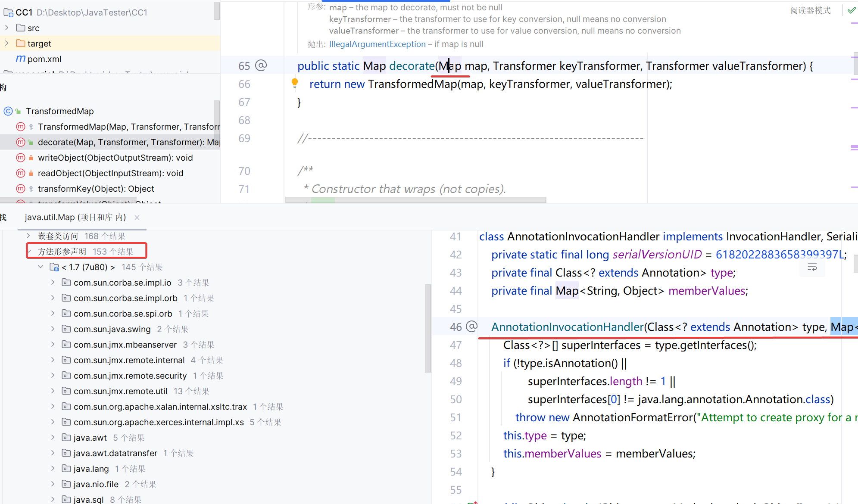Click the soft-wrap icon in preview editor
Screen dimensions: 858x504
812,268
